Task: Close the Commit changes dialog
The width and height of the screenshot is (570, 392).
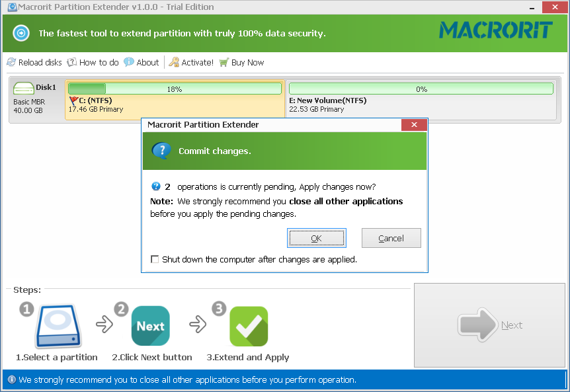Action: (x=414, y=125)
